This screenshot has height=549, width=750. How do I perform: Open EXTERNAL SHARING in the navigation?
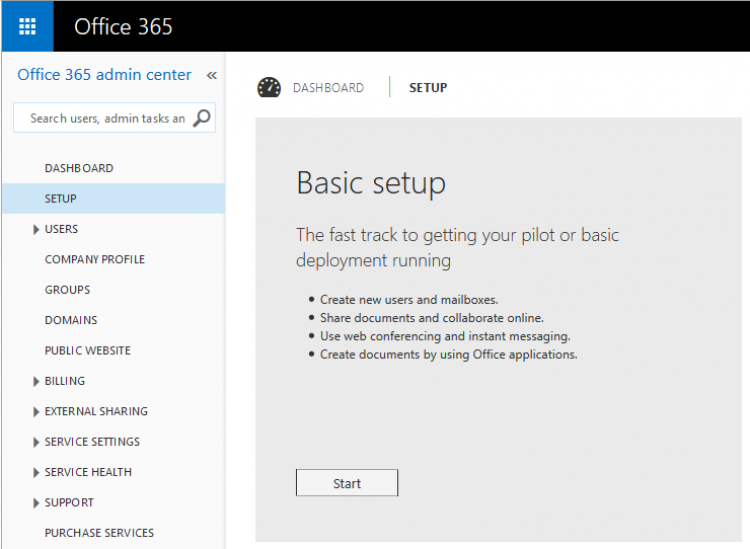click(x=96, y=411)
